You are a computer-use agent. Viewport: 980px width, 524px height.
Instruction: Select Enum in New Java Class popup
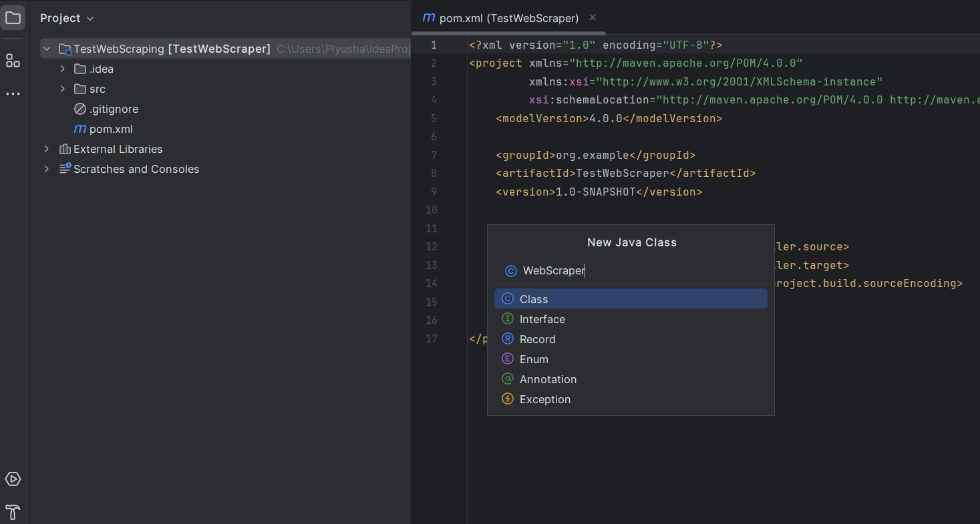point(631,359)
